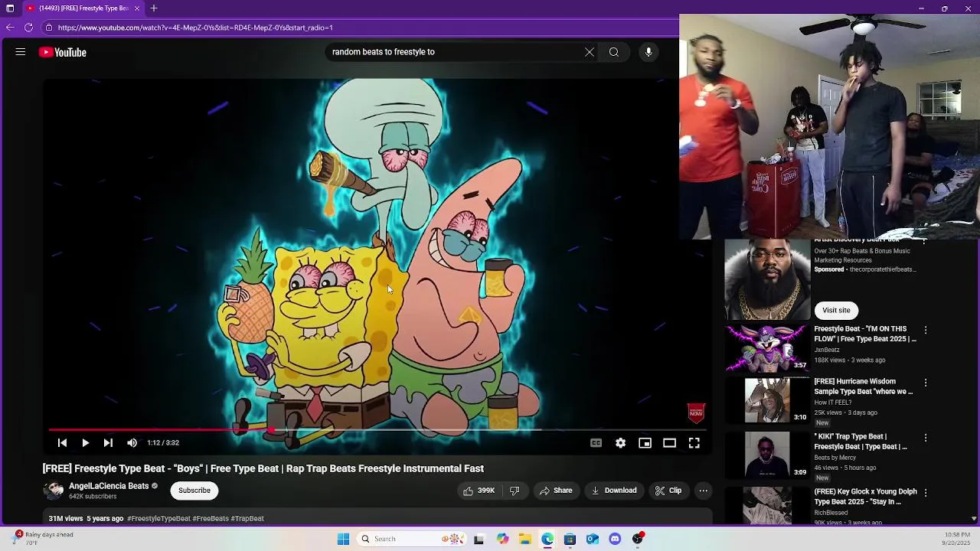Open Copilot from the taskbar
980x551 pixels.
point(502,539)
